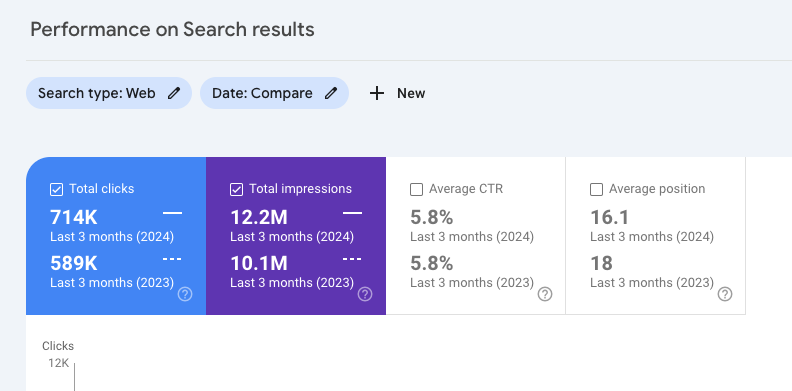Open help icon on Total impressions card
This screenshot has height=391, width=792.
point(365,294)
